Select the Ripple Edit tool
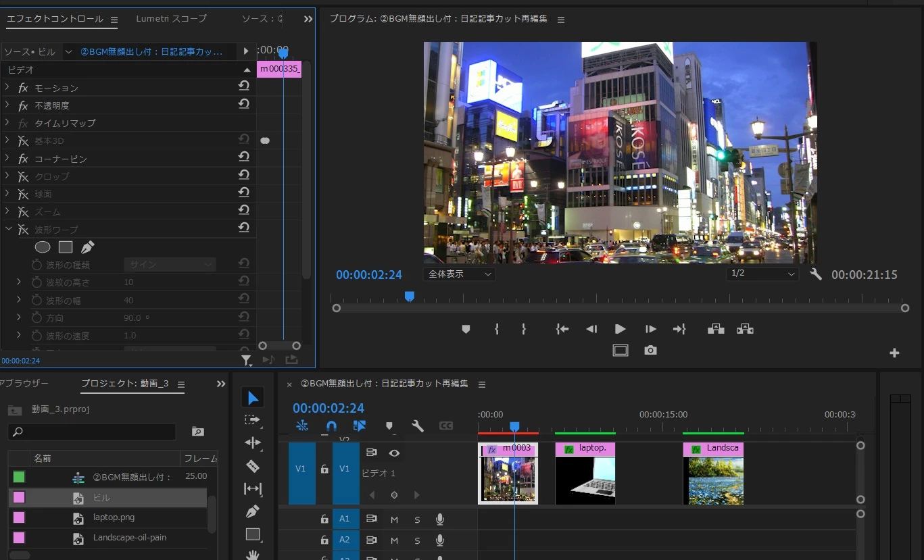This screenshot has width=924, height=560. point(253,442)
